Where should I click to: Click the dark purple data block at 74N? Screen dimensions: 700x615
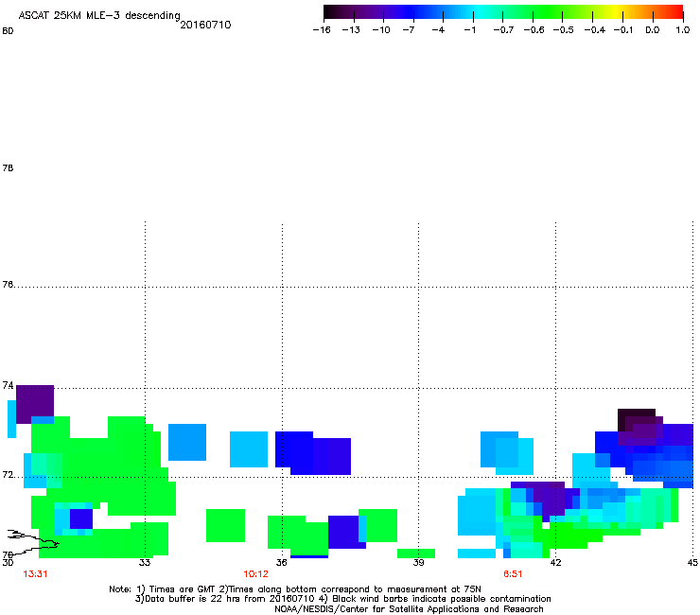click(x=35, y=402)
